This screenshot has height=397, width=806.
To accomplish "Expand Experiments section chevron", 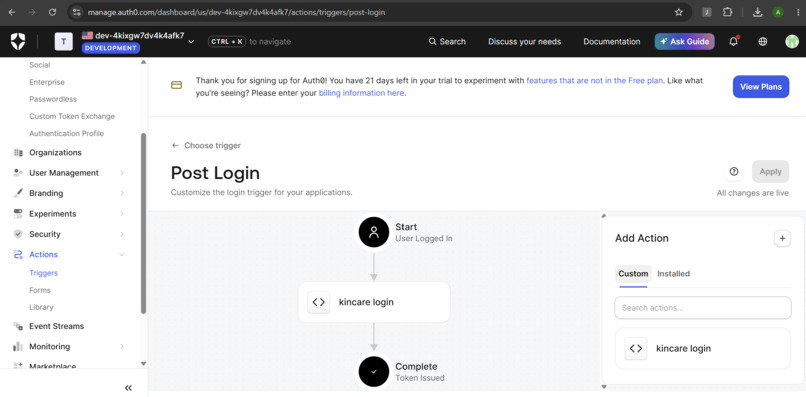I will [122, 213].
